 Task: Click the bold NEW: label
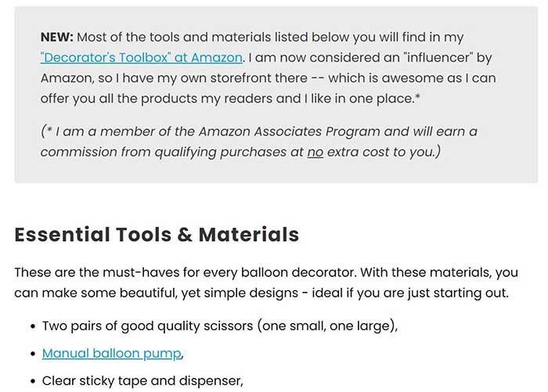click(x=57, y=38)
